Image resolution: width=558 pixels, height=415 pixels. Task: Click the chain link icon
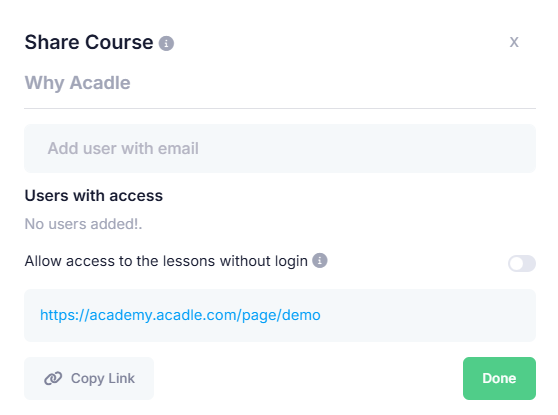coord(53,378)
